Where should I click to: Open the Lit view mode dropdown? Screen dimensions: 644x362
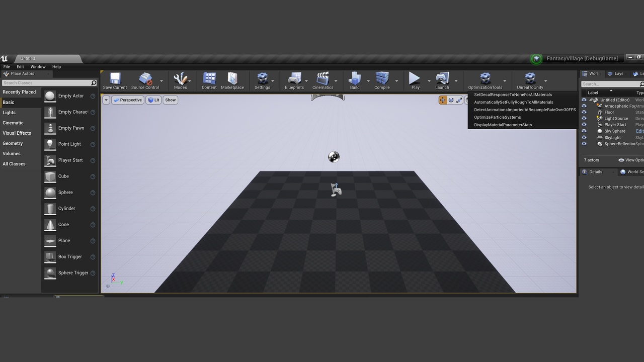154,100
